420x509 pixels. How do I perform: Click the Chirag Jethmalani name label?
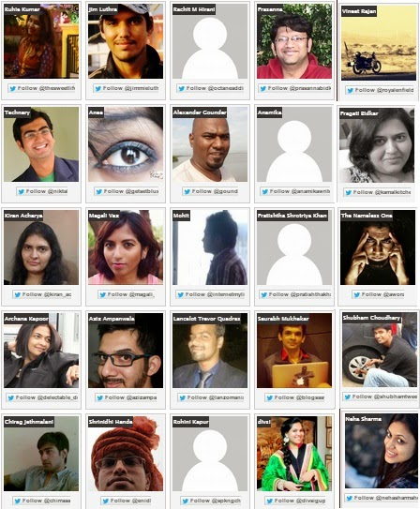[x=29, y=422]
